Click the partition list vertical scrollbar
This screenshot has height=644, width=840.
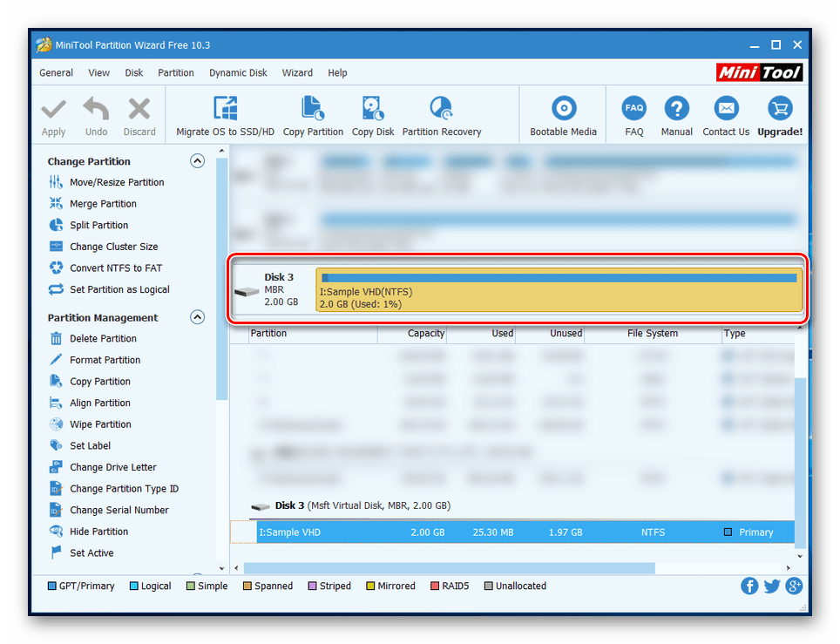tap(800, 464)
